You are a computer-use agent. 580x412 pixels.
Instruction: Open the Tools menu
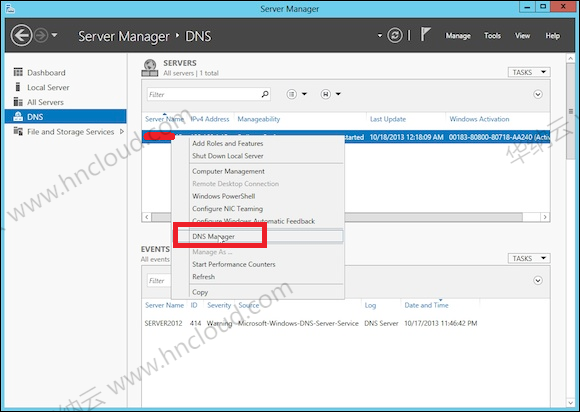[x=492, y=36]
